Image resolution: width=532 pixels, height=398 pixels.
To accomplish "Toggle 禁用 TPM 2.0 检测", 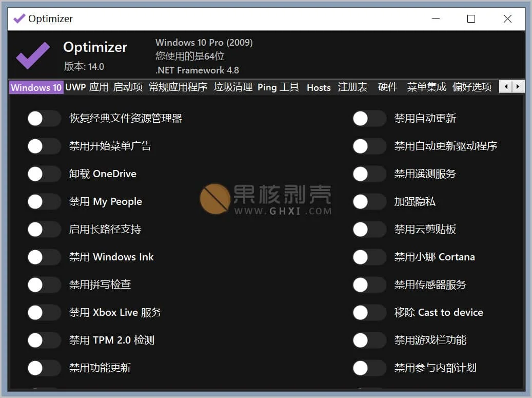I will 44,340.
